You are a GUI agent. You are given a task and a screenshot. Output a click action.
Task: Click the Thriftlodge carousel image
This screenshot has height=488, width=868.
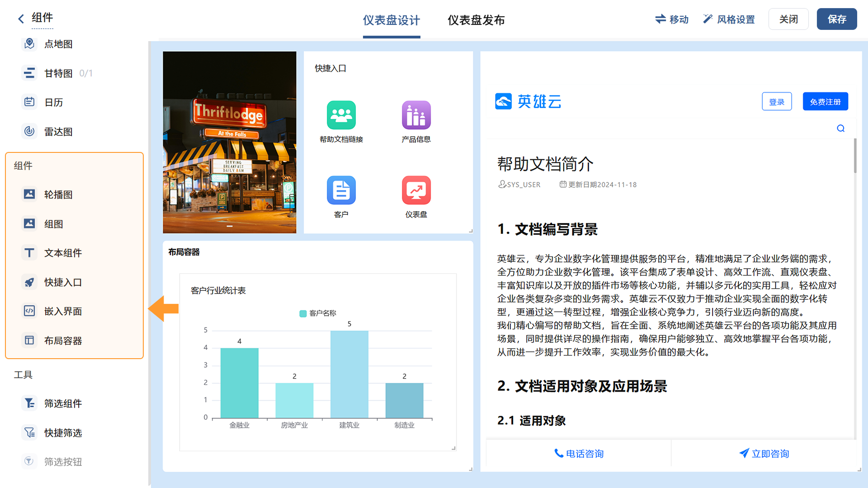point(230,142)
